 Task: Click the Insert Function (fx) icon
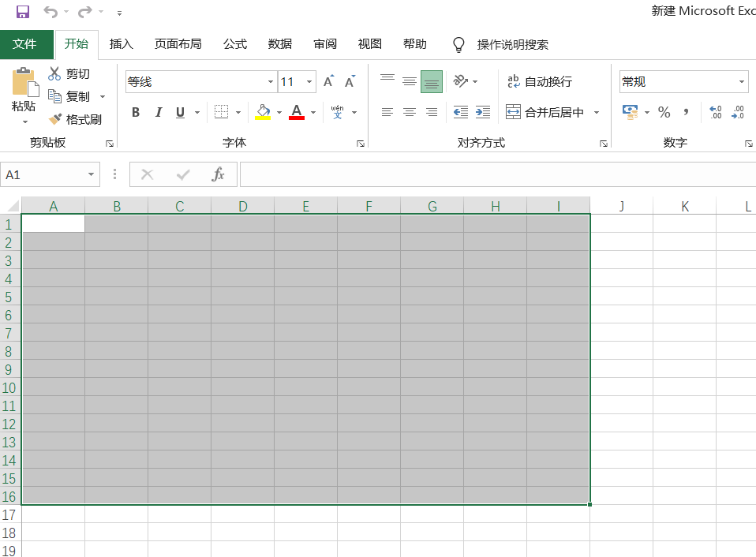click(x=218, y=174)
